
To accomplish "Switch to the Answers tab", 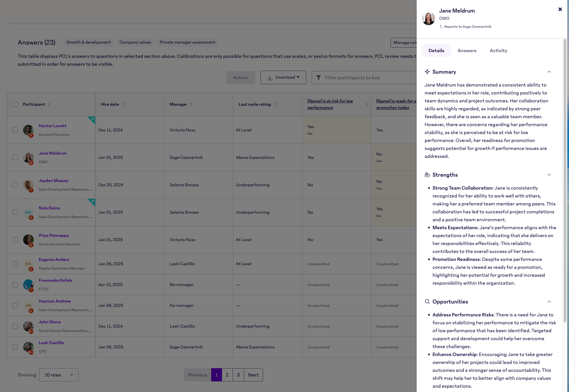I will pos(467,51).
